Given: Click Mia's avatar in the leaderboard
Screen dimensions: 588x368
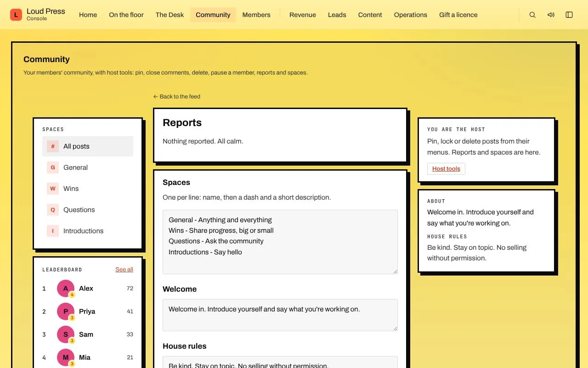Looking at the screenshot, I should pos(66,357).
